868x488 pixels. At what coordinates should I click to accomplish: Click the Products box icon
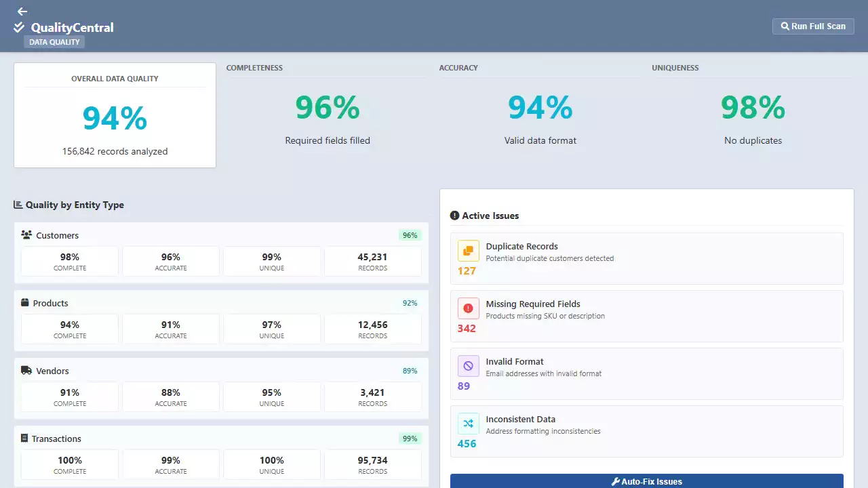[x=25, y=303]
